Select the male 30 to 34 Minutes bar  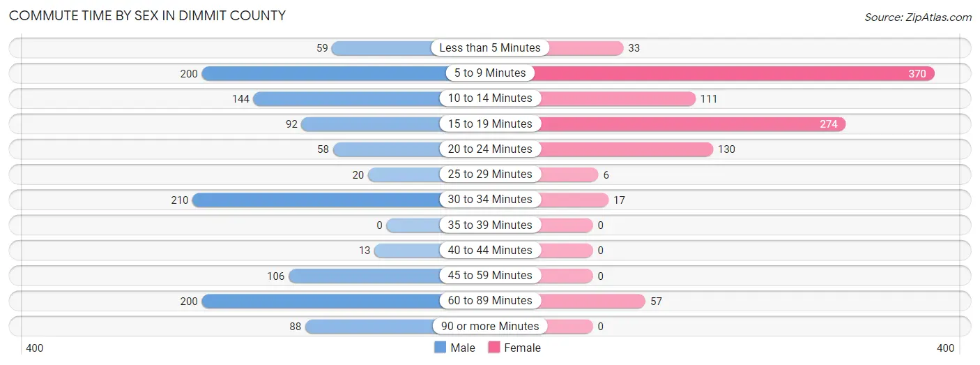(317, 200)
